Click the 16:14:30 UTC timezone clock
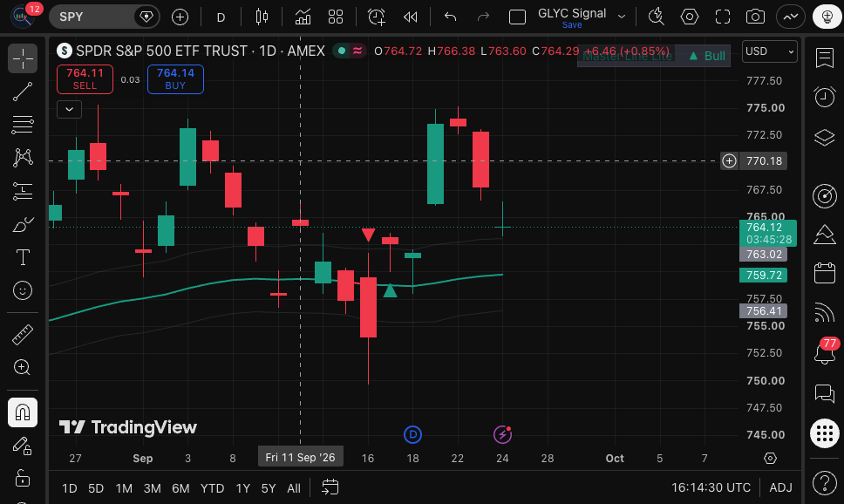 click(x=711, y=487)
